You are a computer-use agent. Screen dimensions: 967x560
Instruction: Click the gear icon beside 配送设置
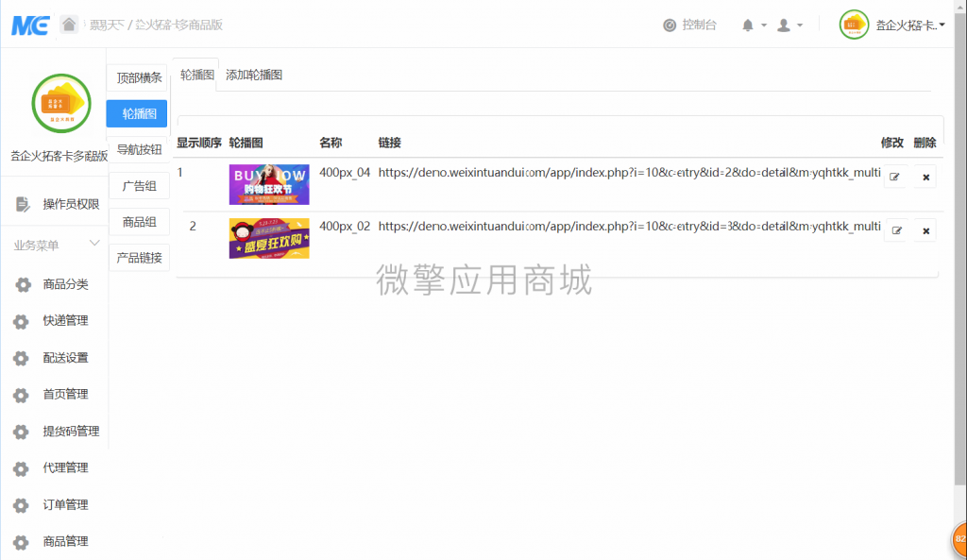pos(21,358)
